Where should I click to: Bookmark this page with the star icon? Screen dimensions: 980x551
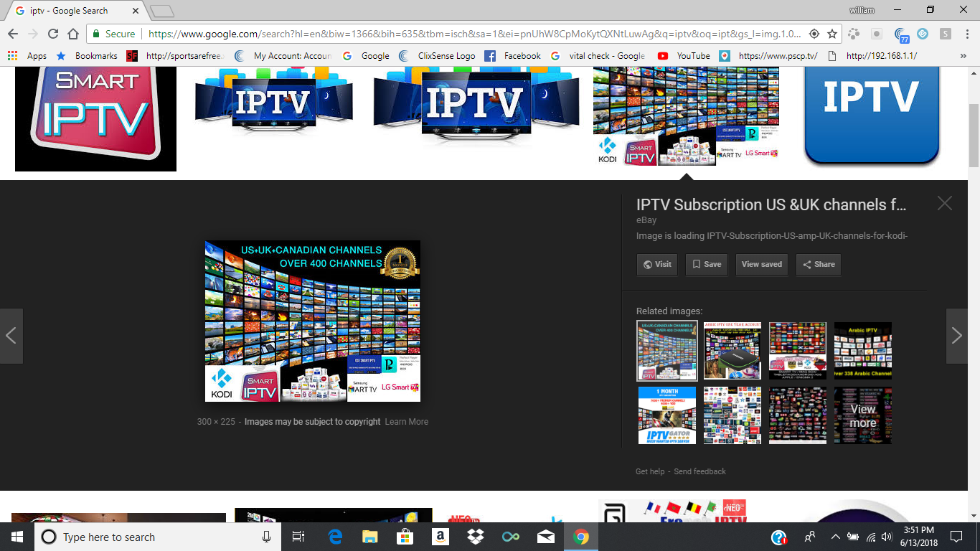[832, 34]
